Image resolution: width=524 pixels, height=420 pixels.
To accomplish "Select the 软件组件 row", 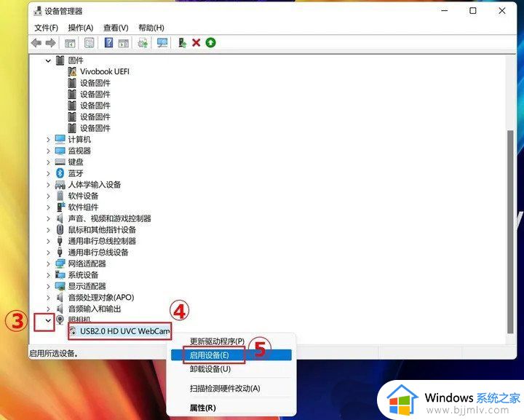I will pos(83,207).
